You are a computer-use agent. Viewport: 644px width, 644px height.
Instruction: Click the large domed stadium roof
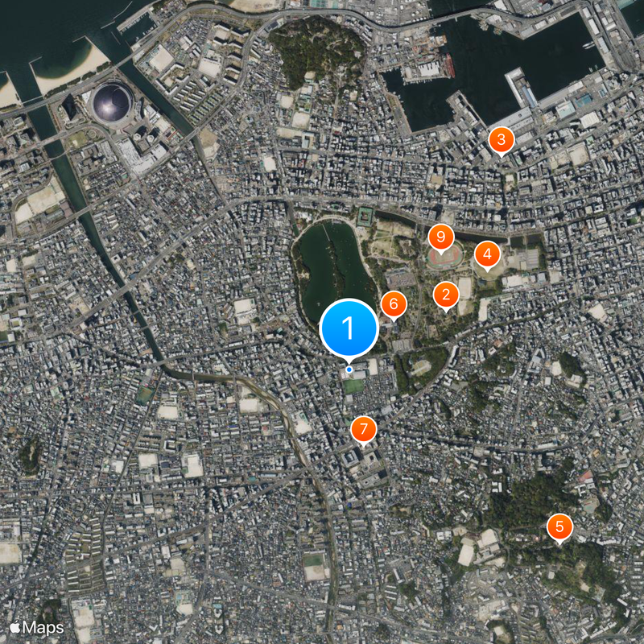(111, 105)
